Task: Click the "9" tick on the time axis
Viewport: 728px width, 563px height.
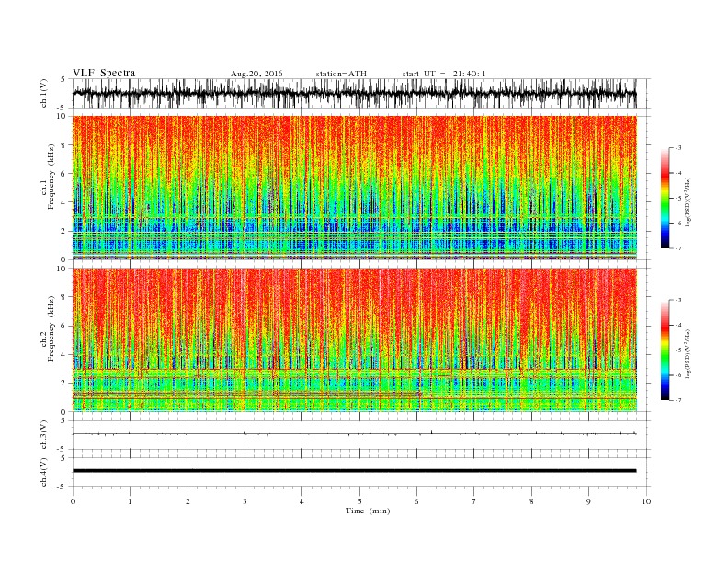Action: [588, 501]
